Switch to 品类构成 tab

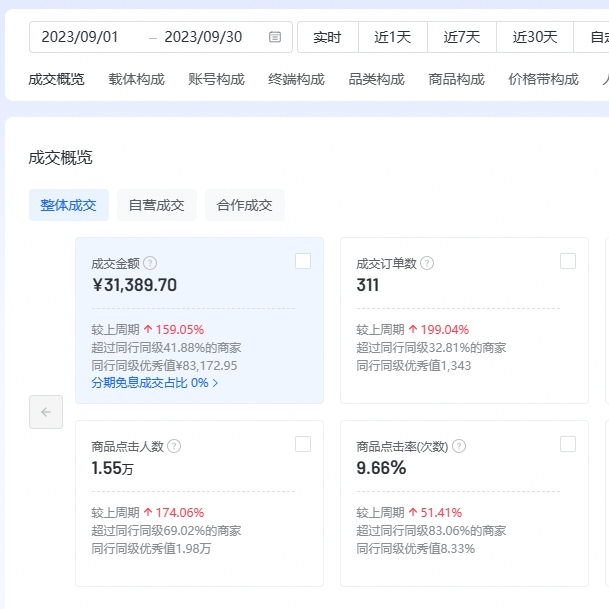tap(376, 79)
